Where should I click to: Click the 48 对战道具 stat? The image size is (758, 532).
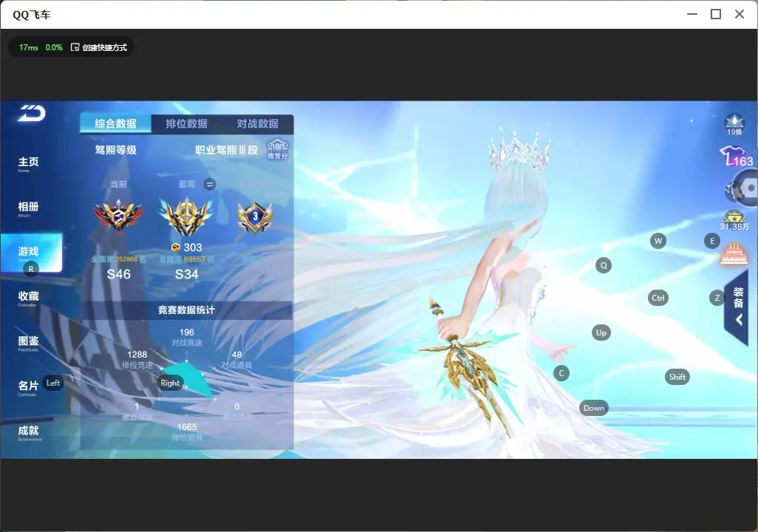[x=237, y=359]
